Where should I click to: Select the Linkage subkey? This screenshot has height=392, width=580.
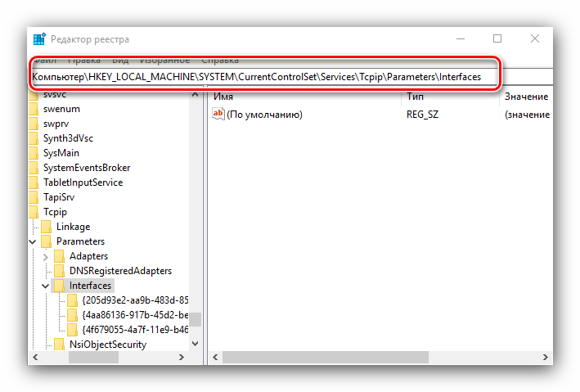pos(74,227)
